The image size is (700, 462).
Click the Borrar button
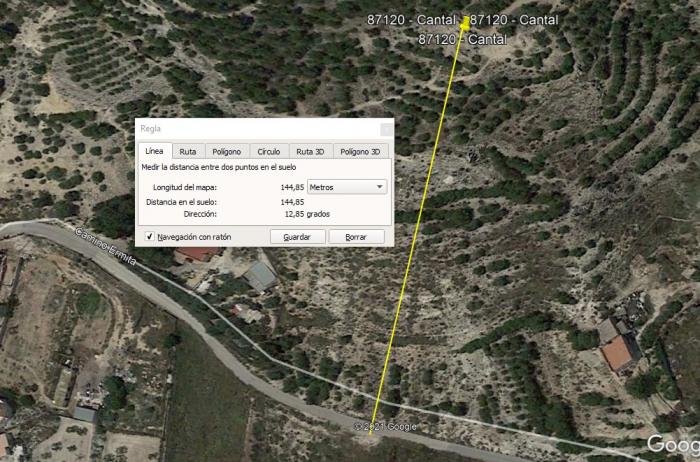pos(356,237)
